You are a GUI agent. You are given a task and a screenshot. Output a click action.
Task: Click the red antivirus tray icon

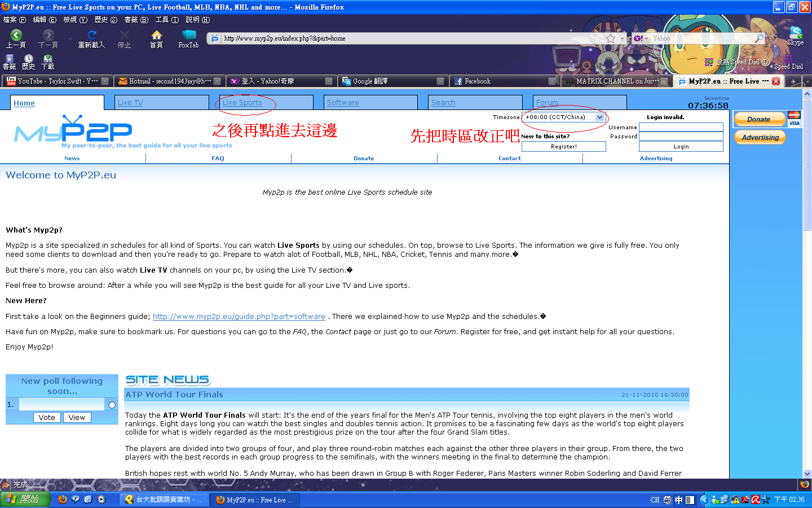click(756, 500)
